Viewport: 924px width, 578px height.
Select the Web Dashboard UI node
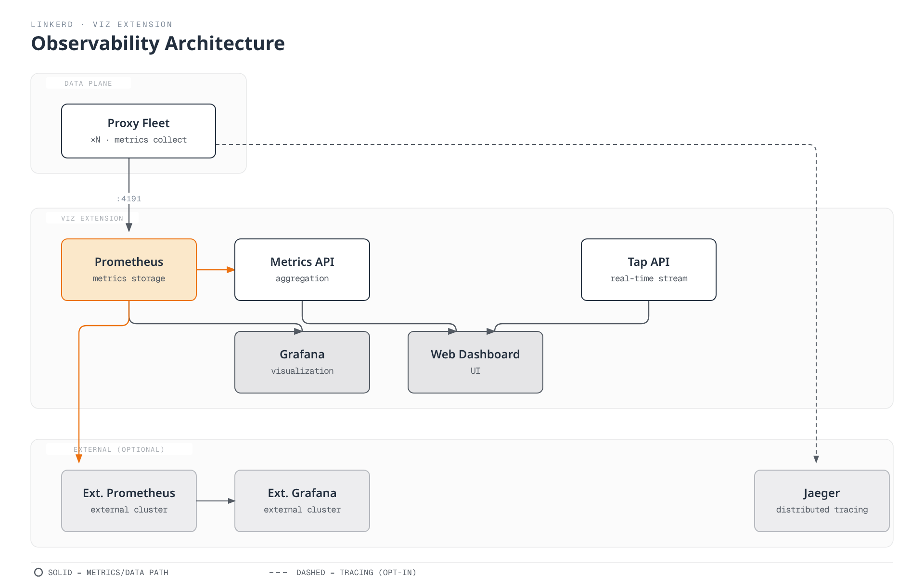pos(475,362)
